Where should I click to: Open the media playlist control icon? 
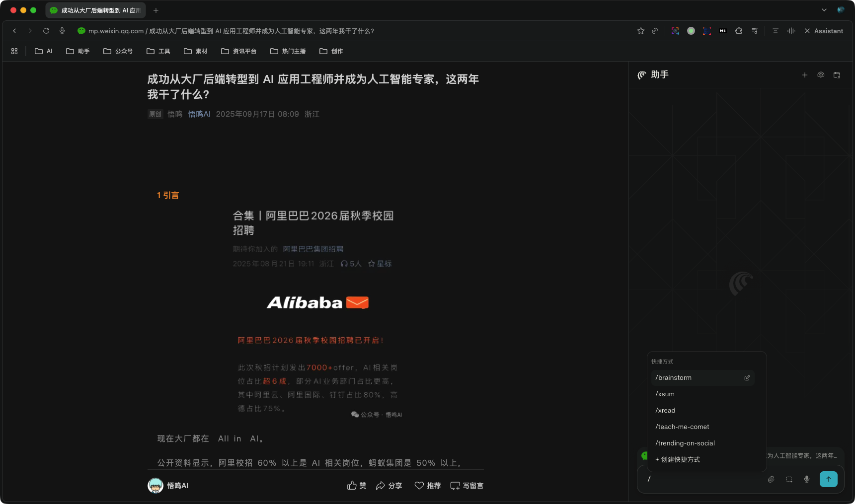755,31
